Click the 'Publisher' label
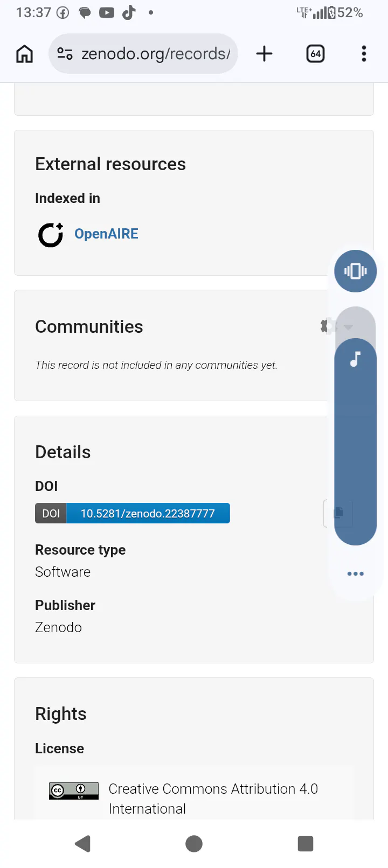388x868 pixels. (65, 605)
